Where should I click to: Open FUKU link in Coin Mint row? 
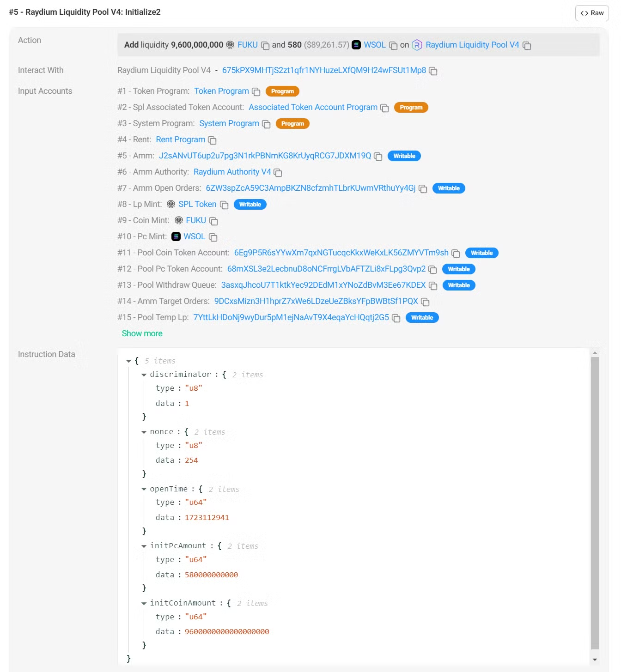[196, 220]
